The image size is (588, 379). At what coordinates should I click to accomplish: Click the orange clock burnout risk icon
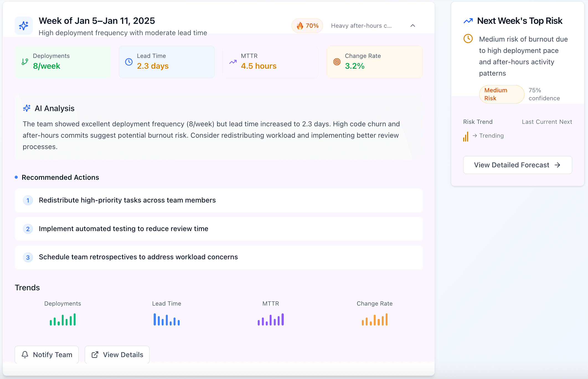coord(468,39)
